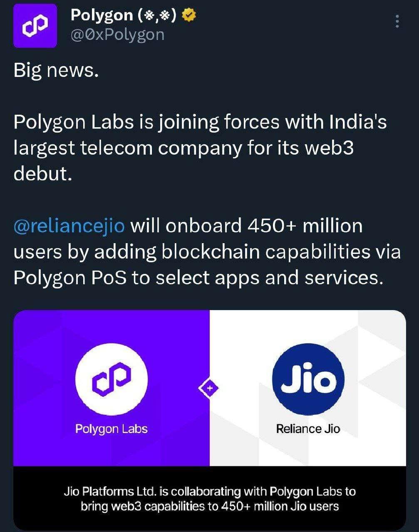The height and width of the screenshot is (532, 419).
Task: Open the @reliancejio mention link
Action: pos(69,226)
